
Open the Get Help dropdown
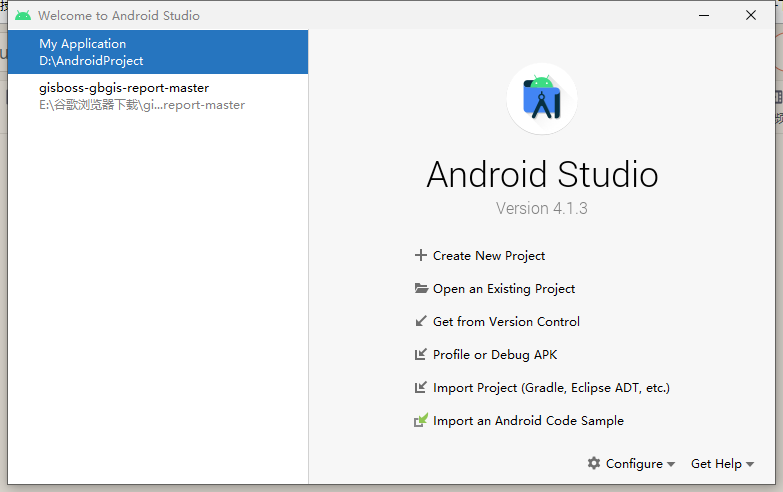tap(723, 464)
